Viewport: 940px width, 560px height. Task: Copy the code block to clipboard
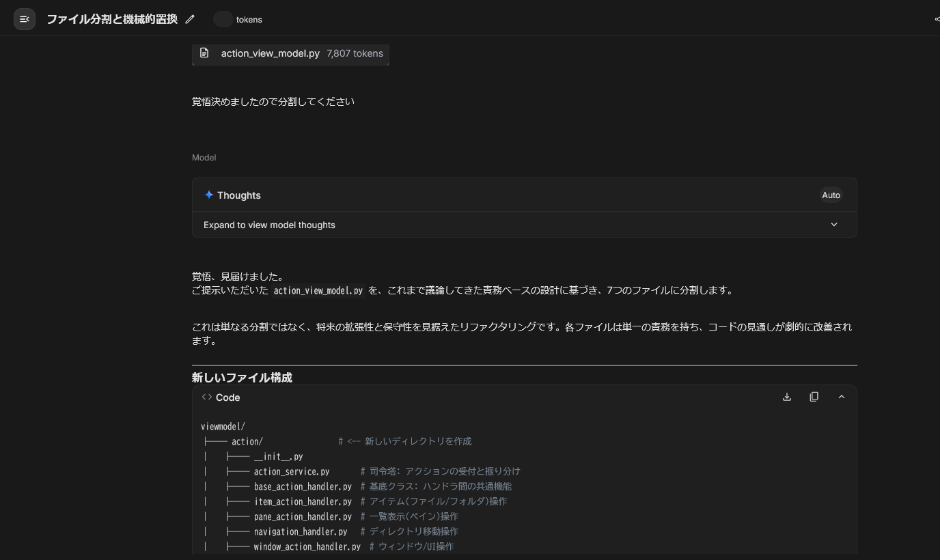click(x=814, y=397)
